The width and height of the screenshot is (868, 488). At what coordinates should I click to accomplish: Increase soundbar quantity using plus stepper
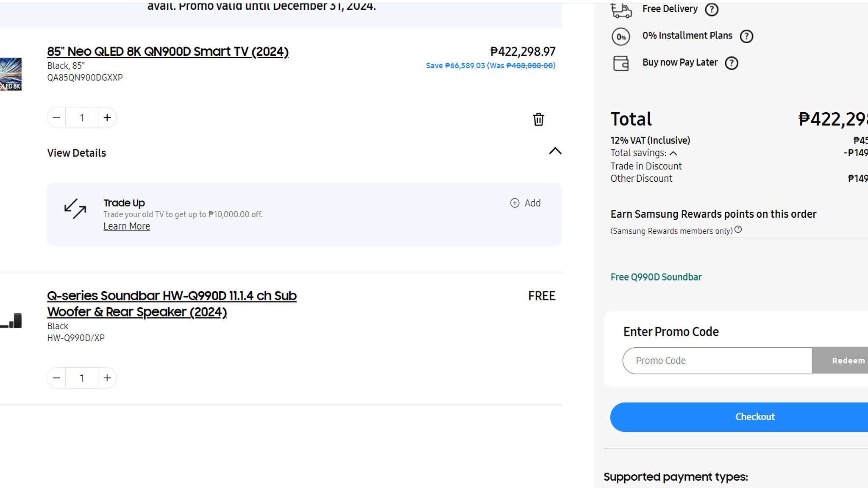(107, 378)
